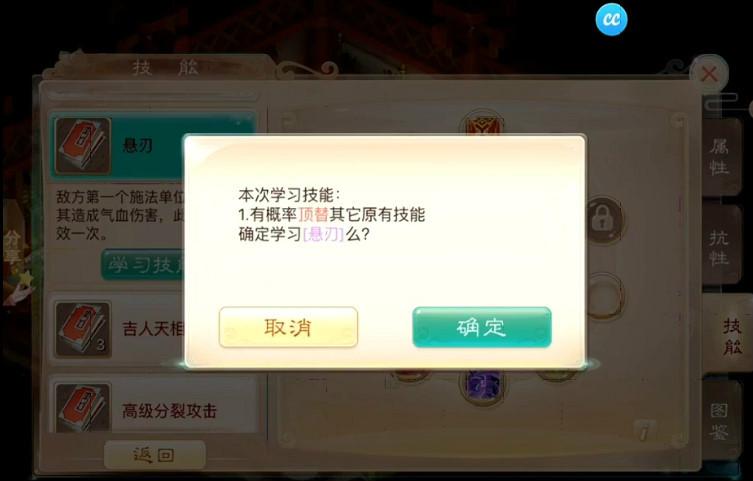Image resolution: width=753 pixels, height=481 pixels.
Task: Tap the top orange skill emblem icon
Action: coord(482,124)
